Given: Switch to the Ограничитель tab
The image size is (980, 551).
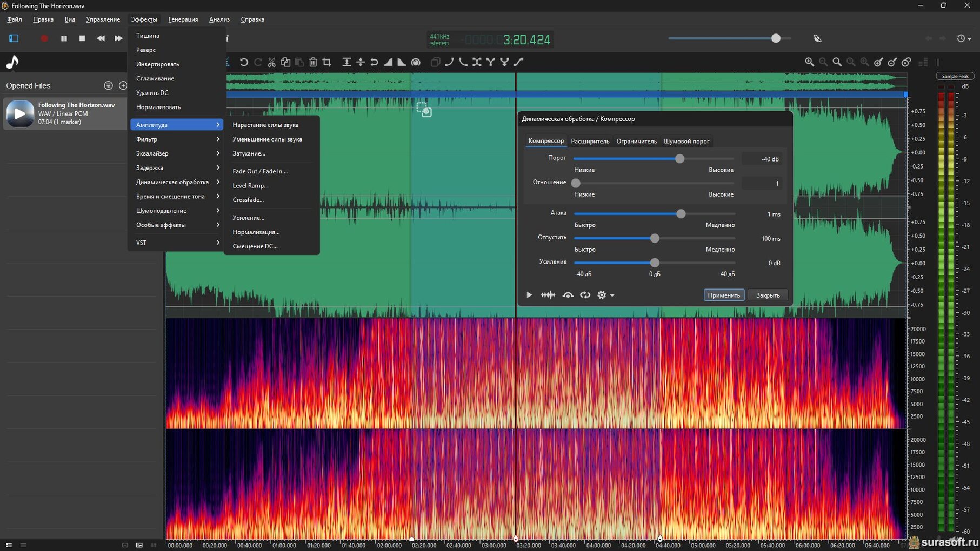Looking at the screenshot, I should [636, 142].
